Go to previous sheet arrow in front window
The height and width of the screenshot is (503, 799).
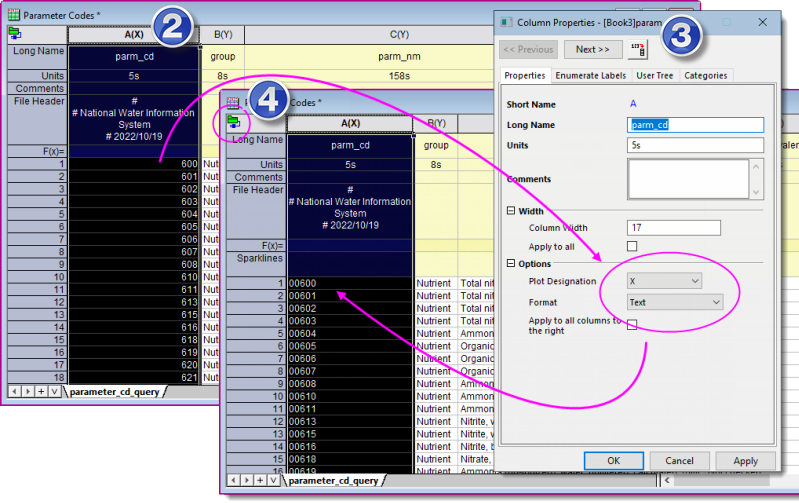(234, 480)
